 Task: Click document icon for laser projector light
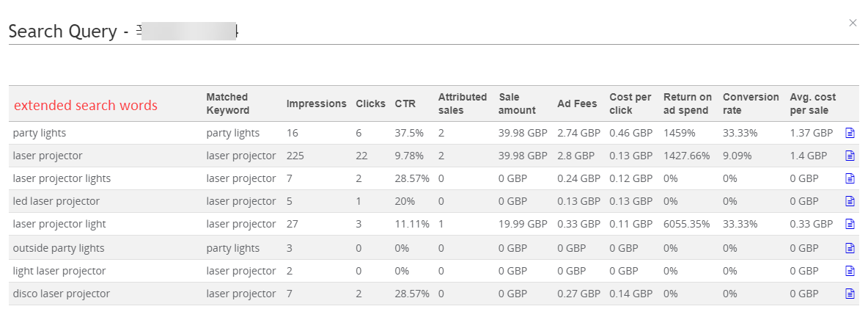[x=850, y=225]
